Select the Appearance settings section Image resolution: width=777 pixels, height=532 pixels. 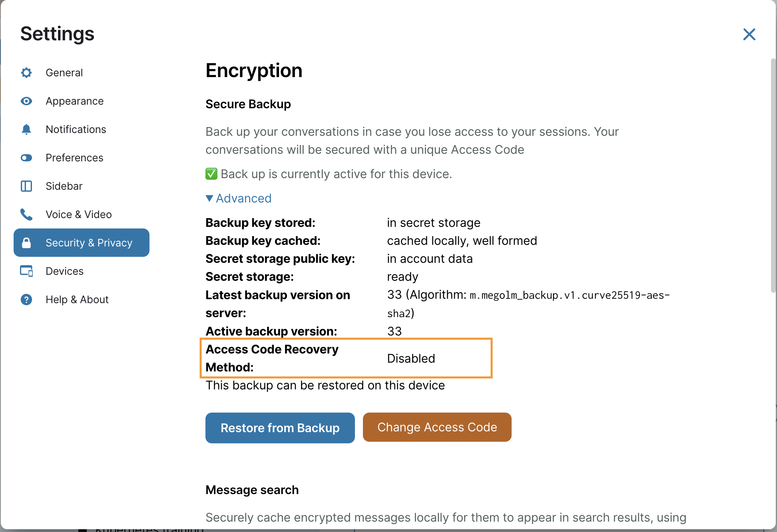tap(74, 101)
